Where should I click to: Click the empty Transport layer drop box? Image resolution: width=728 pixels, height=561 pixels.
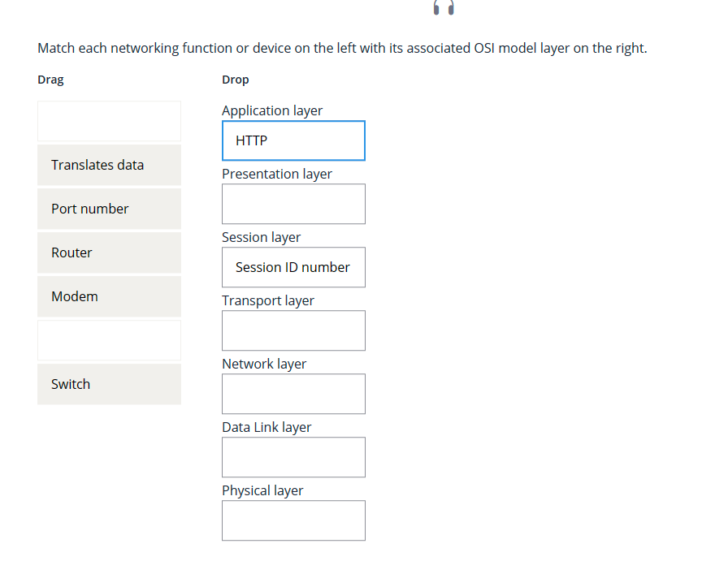coord(293,330)
